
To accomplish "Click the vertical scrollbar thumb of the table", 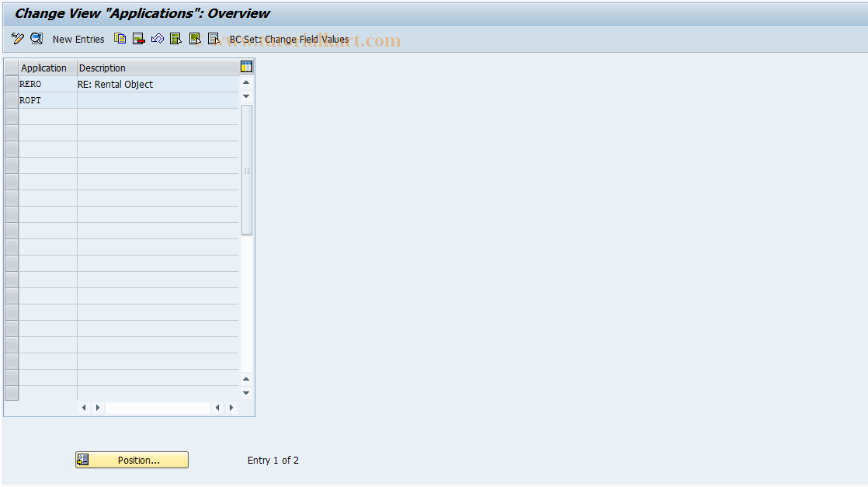I will [247, 170].
